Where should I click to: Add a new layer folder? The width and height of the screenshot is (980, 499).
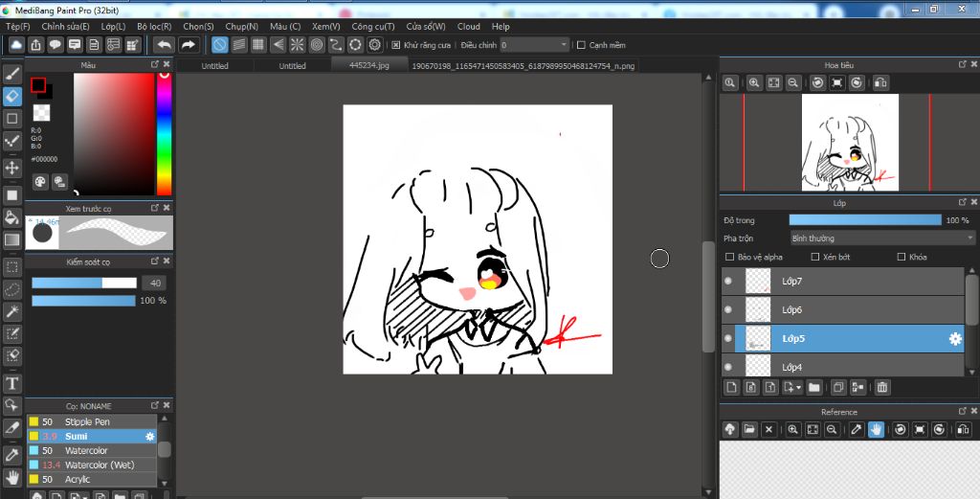pos(813,387)
